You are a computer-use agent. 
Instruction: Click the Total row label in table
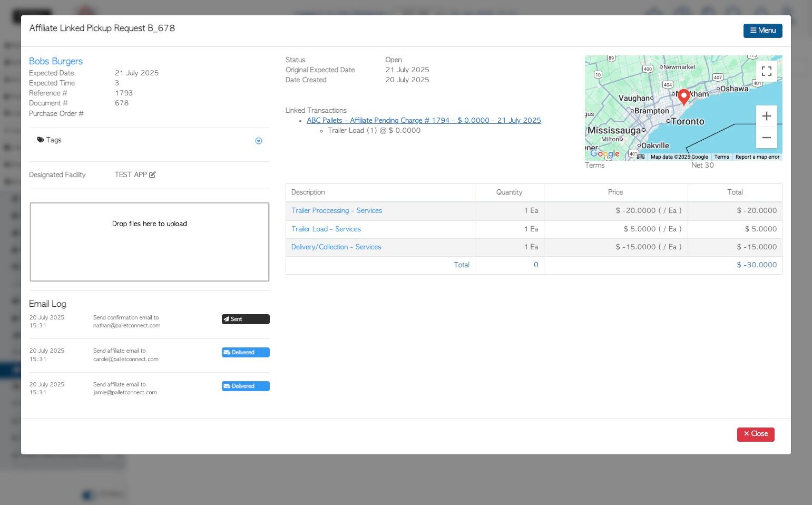pyautogui.click(x=462, y=265)
